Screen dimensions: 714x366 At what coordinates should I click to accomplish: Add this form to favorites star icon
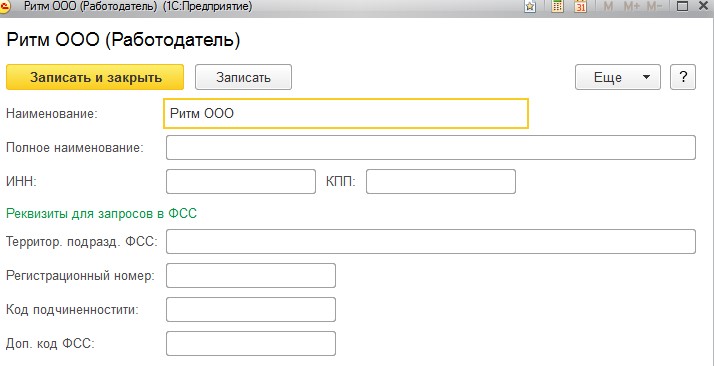point(530,6)
